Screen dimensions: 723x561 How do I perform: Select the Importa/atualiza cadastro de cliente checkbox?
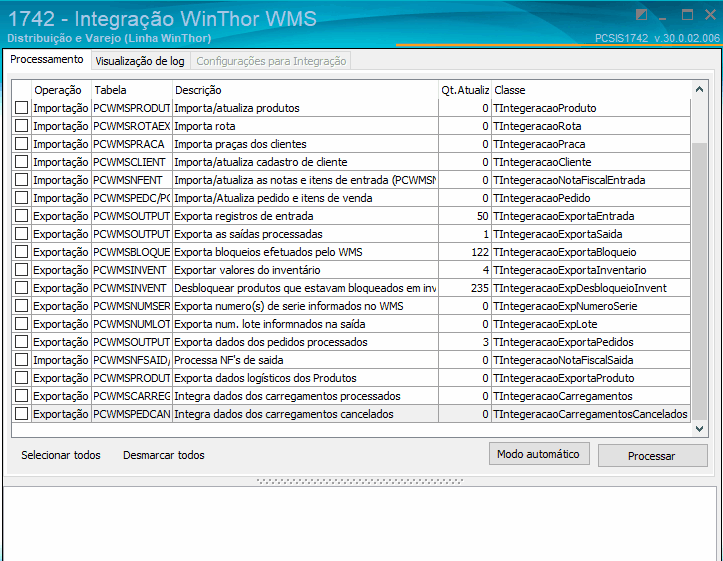coord(21,162)
